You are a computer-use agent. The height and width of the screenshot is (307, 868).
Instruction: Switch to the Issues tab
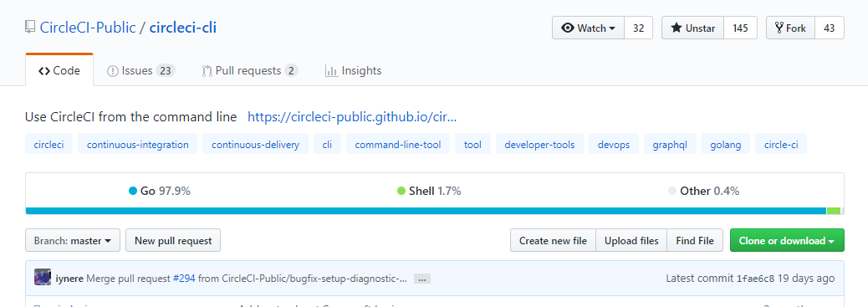(140, 71)
